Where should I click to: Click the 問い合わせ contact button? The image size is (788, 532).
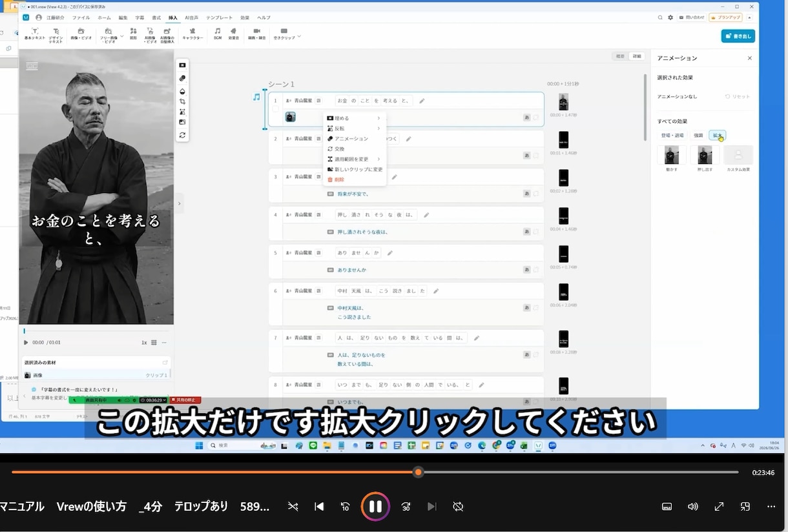coord(692,17)
